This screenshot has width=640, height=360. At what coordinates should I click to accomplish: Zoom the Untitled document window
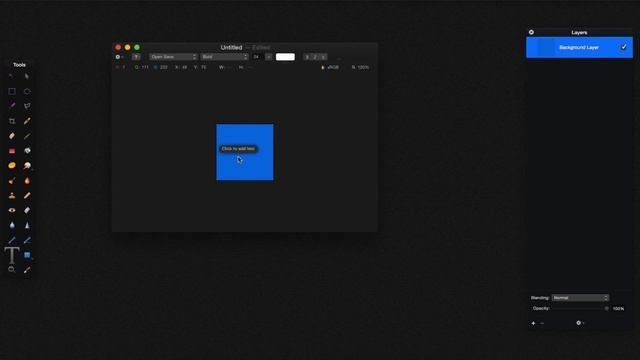pos(137,47)
